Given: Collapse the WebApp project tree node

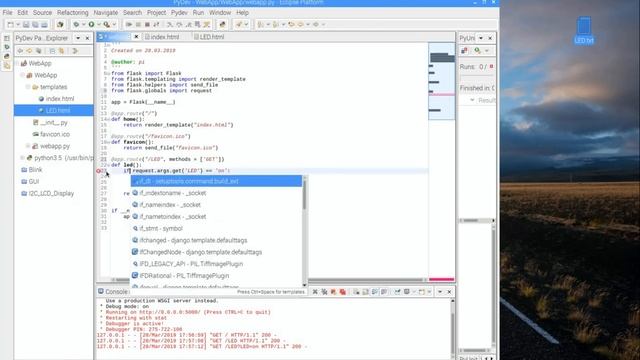Looking at the screenshot, I should click(17, 64).
